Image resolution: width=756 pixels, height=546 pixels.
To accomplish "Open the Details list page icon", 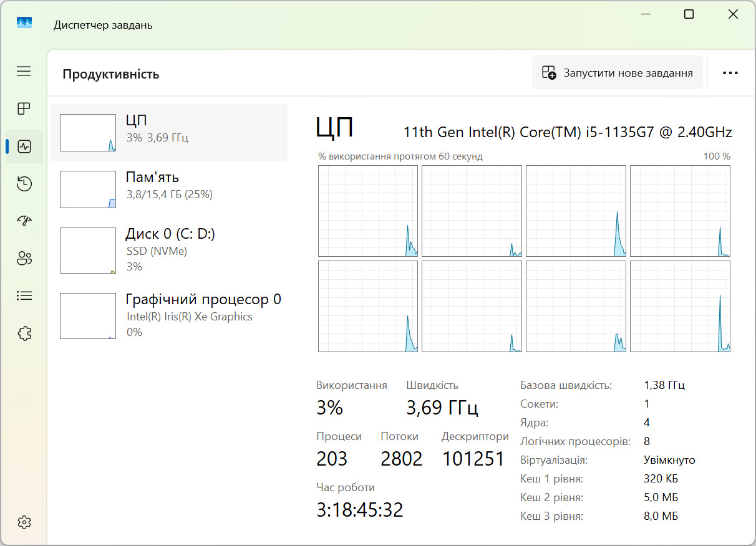I will [24, 295].
